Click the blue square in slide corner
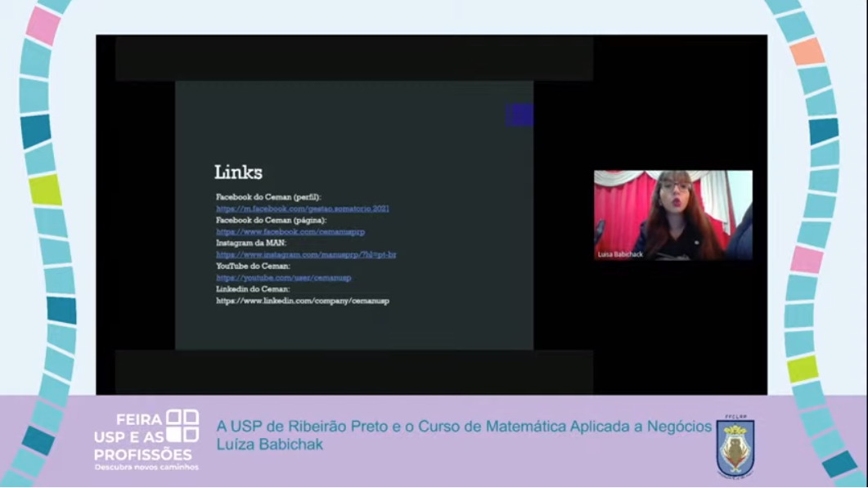The image size is (868, 488). point(519,115)
